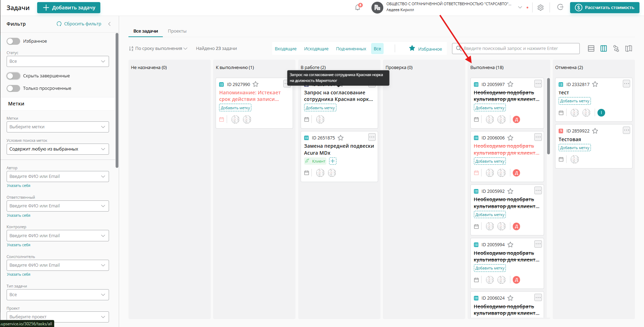Switch to the list view icon

pos(591,49)
